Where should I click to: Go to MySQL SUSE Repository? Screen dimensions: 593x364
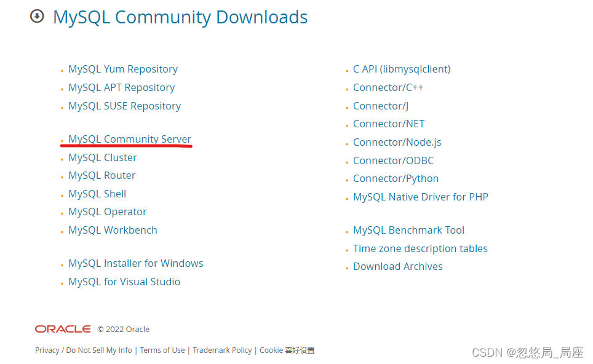tap(124, 106)
